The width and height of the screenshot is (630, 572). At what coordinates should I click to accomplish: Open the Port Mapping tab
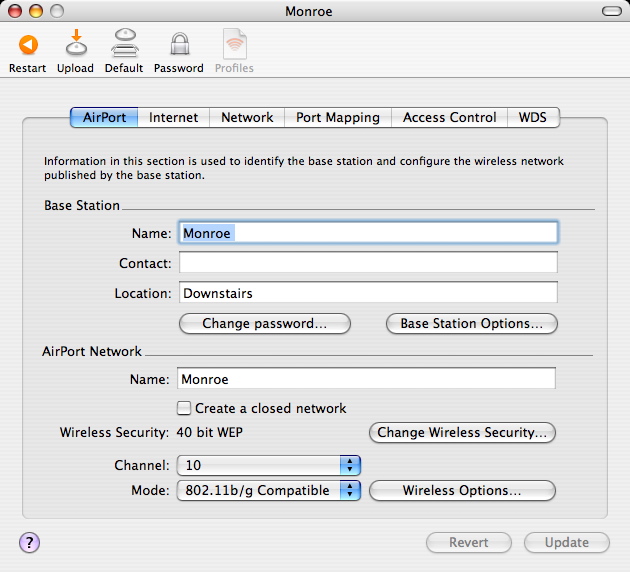point(338,117)
